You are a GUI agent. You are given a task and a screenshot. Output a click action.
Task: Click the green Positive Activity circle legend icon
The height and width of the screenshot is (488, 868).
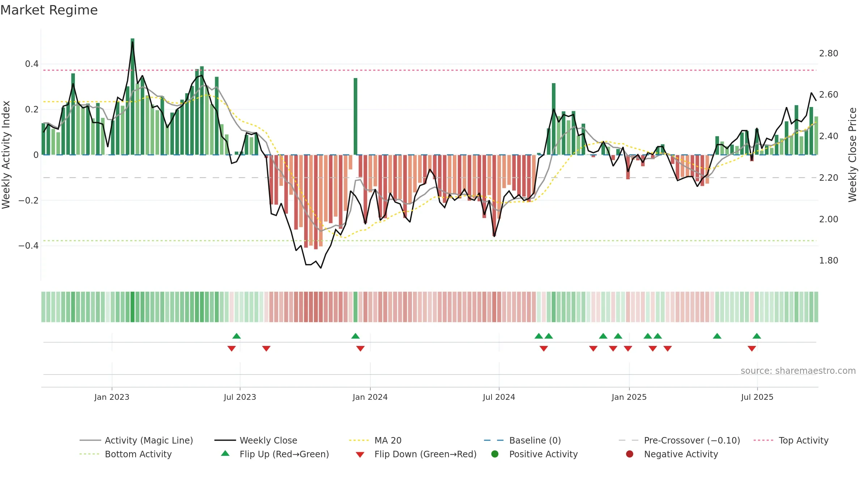495,454
